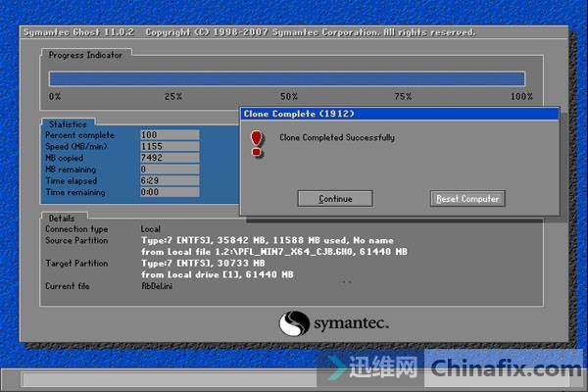
Task: Click the 'Connection type' label
Action: 76,228
